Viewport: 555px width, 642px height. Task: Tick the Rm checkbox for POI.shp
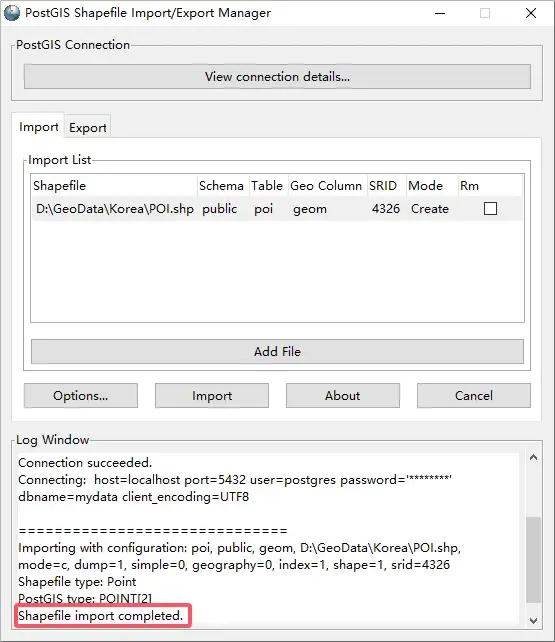click(x=490, y=208)
